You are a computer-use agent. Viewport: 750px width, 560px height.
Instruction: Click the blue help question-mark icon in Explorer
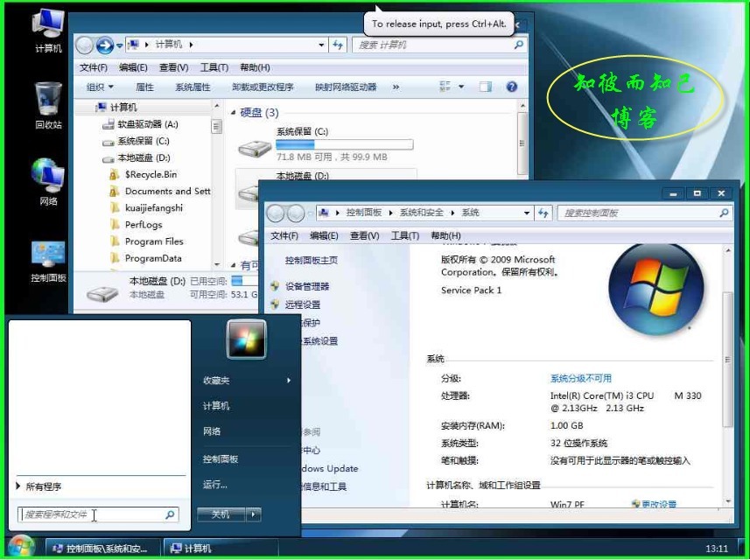tap(512, 87)
